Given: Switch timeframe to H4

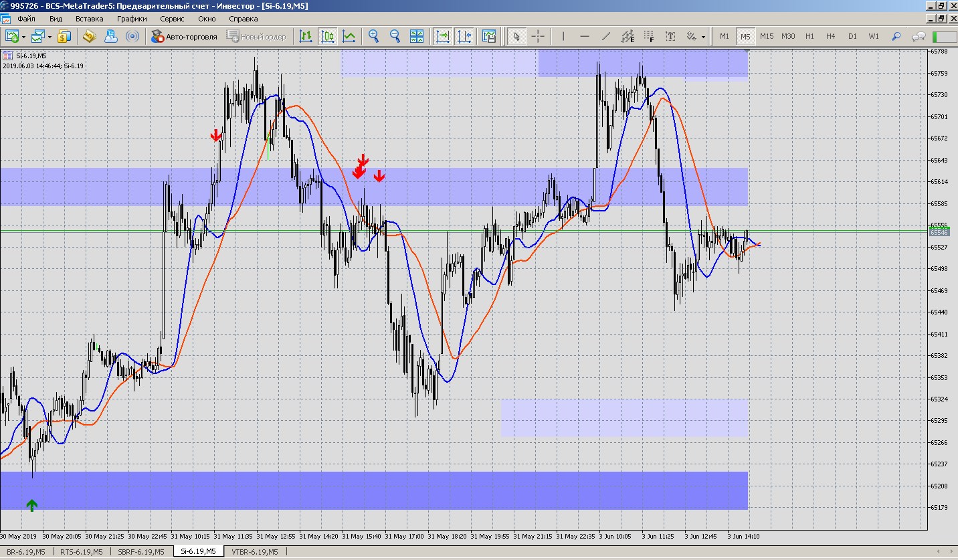Looking at the screenshot, I should [831, 36].
